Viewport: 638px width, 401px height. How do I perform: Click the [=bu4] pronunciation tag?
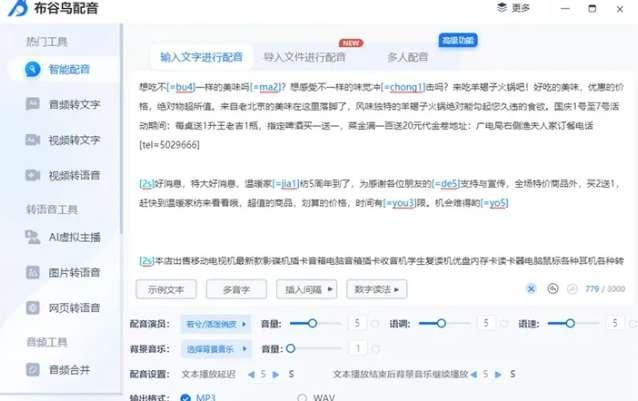coord(181,87)
